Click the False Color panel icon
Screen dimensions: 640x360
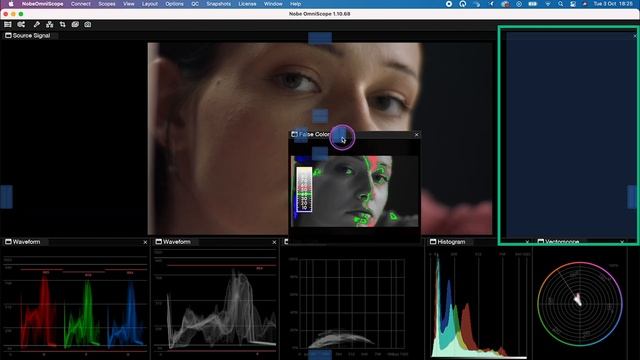click(x=294, y=134)
